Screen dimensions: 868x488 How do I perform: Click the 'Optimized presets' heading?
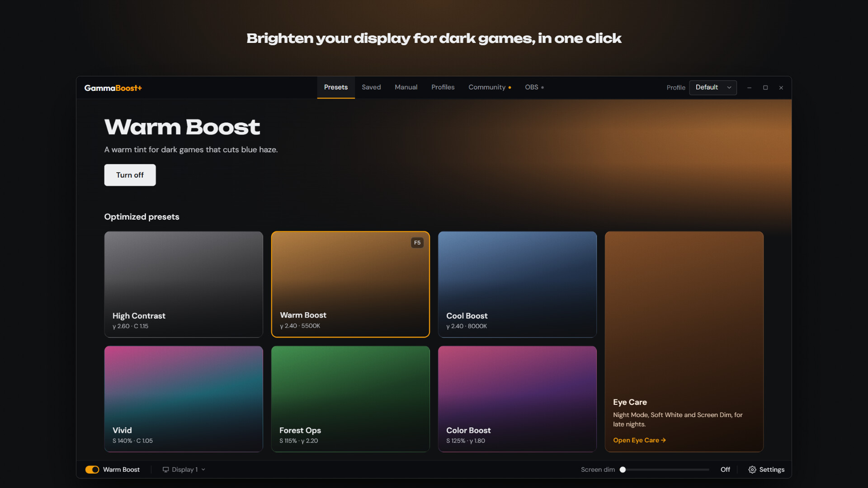(142, 217)
